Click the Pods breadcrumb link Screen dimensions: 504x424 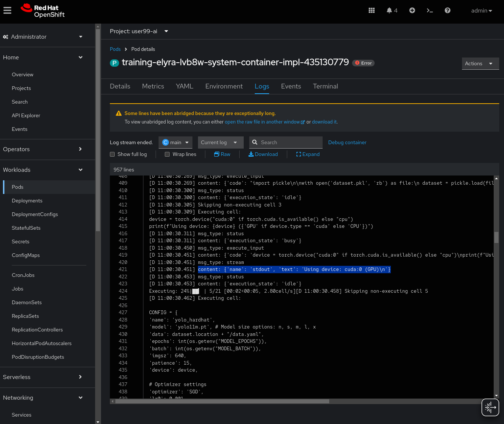tap(115, 49)
